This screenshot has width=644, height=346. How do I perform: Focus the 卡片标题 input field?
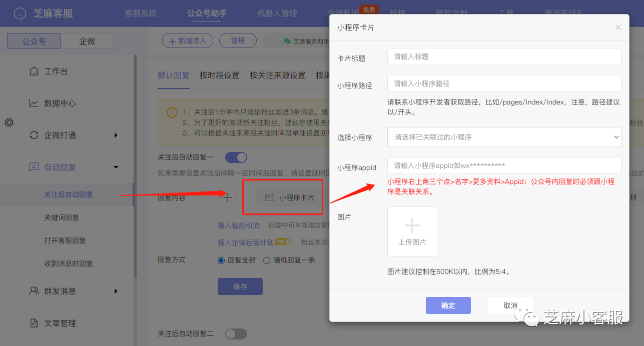click(504, 56)
